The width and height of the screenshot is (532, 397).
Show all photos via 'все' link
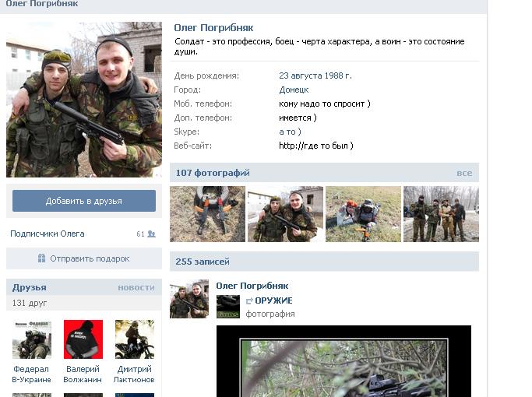pos(464,173)
